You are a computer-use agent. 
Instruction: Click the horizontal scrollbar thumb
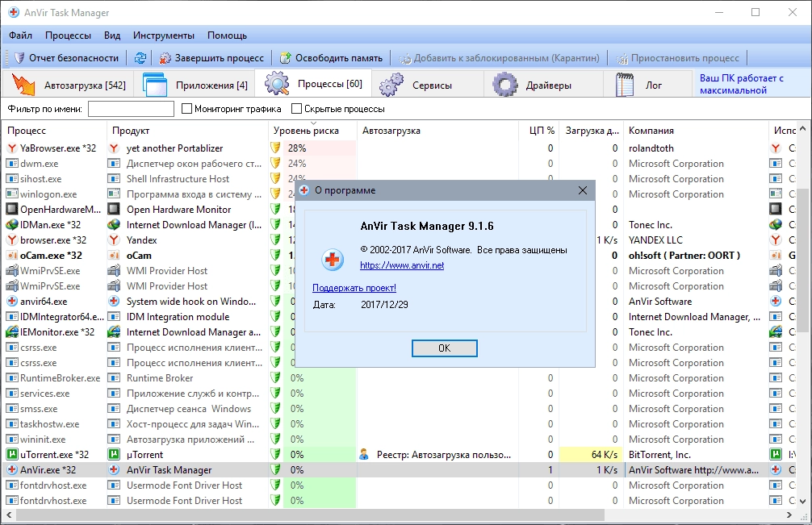[x=311, y=515]
